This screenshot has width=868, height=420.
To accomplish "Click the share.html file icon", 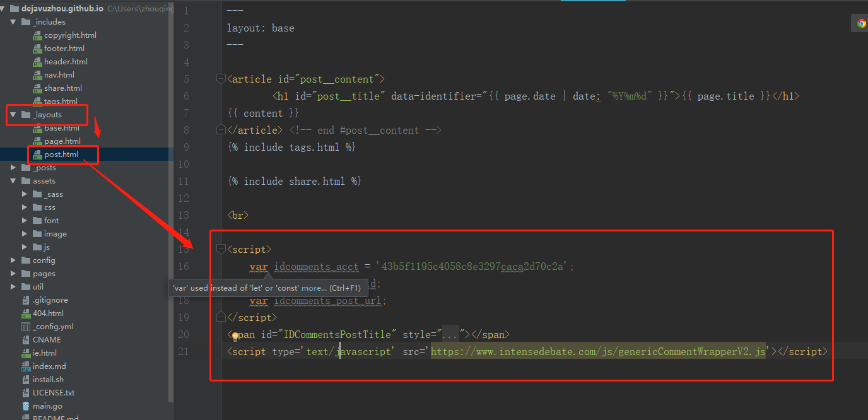I will point(37,88).
